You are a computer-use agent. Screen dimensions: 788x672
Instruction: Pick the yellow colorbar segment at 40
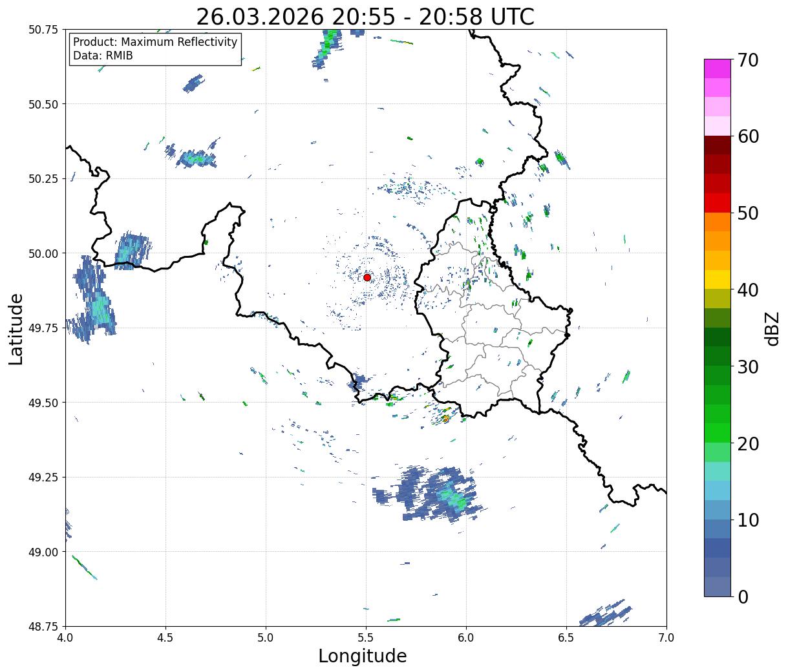[718, 280]
